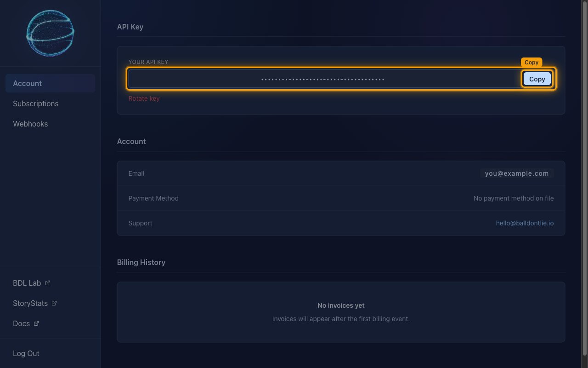Viewport: 588px width, 368px height.
Task: Open the Account sidebar item
Action: point(50,83)
